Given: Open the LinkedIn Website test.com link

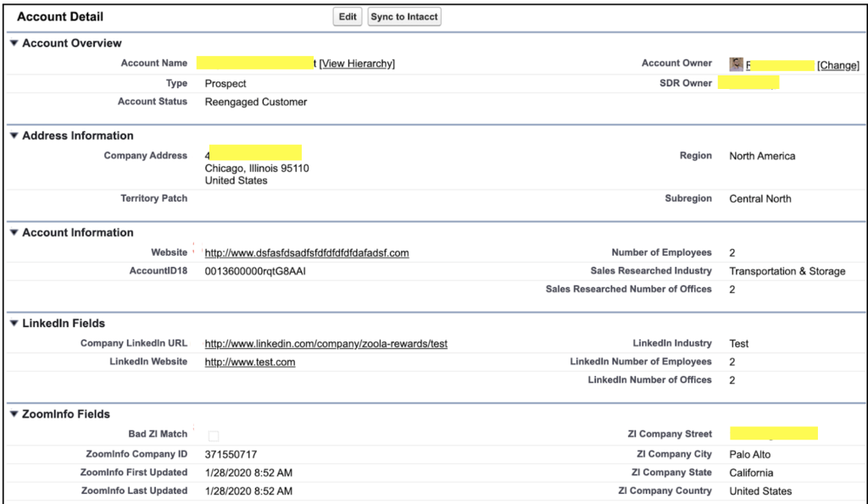Looking at the screenshot, I should [250, 363].
